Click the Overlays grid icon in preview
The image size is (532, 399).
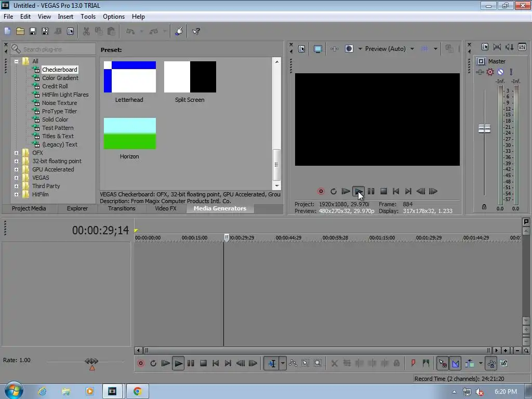(x=424, y=49)
